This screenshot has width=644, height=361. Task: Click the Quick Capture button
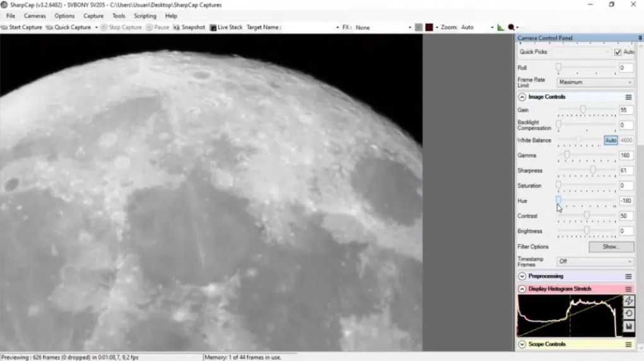(x=69, y=27)
